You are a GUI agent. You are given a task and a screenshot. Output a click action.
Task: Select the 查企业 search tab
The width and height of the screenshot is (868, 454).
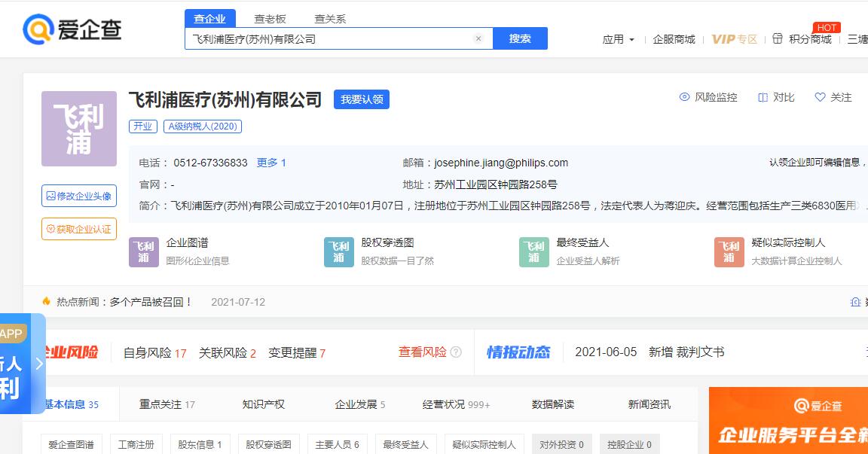pos(209,18)
